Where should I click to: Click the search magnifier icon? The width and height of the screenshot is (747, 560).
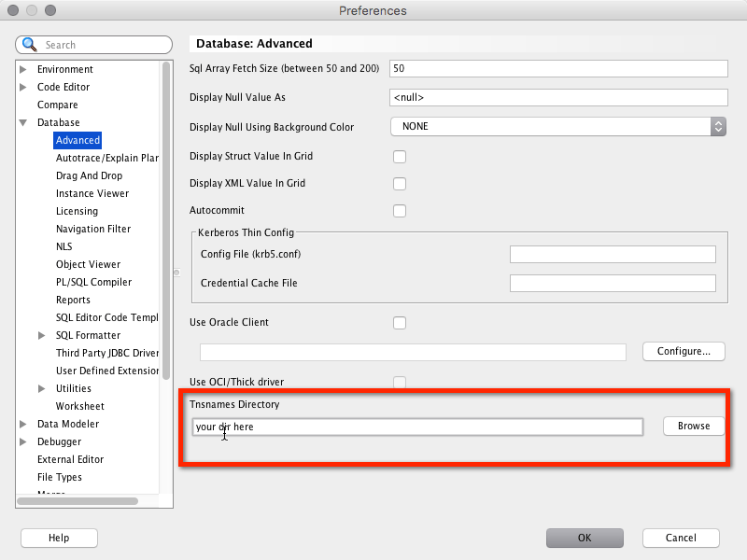[x=30, y=45]
